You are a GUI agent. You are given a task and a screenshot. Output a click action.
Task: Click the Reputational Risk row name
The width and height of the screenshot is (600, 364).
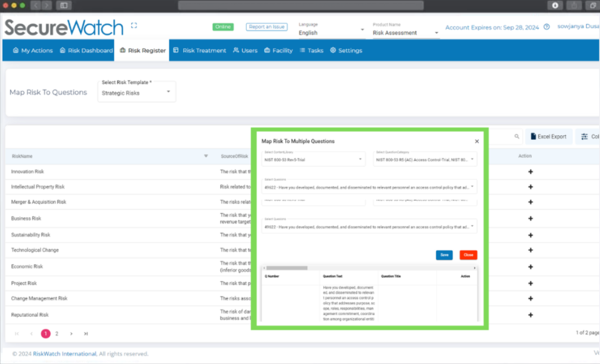(x=30, y=315)
